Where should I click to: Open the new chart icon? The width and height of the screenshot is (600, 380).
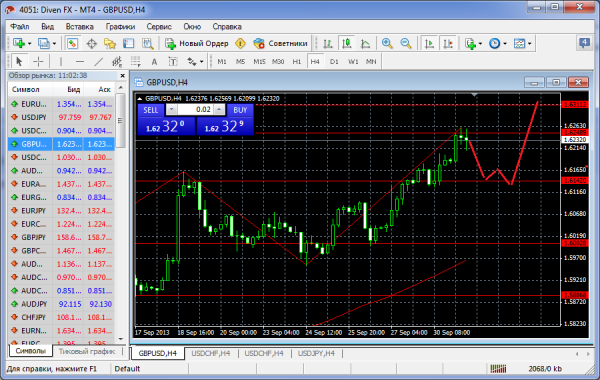coord(19,43)
